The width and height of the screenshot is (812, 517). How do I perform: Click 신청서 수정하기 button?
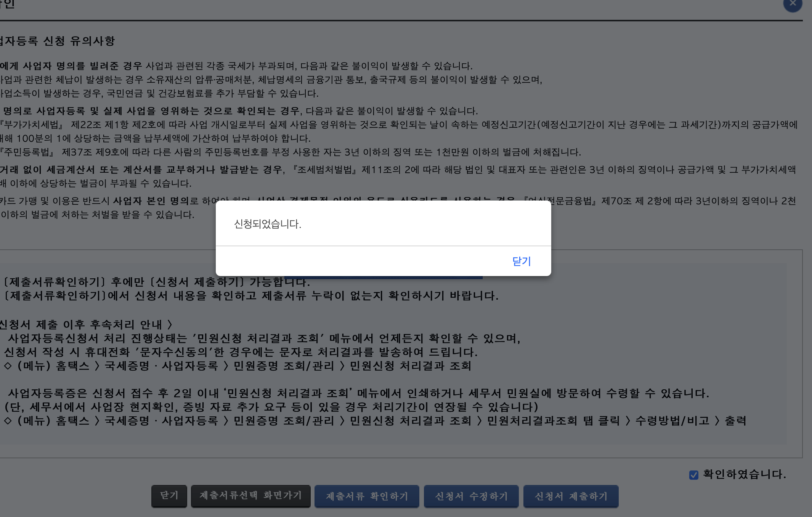(x=471, y=496)
